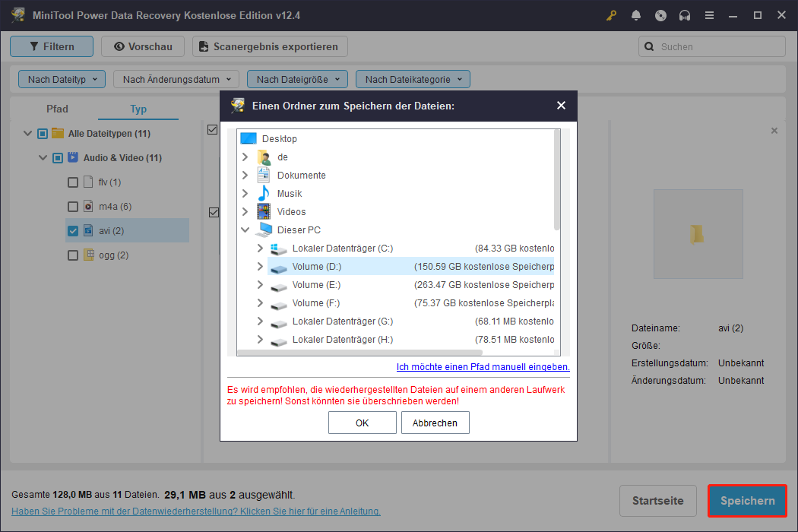The image size is (798, 532).
Task: Click the disc icon in title bar
Action: pyautogui.click(x=660, y=15)
